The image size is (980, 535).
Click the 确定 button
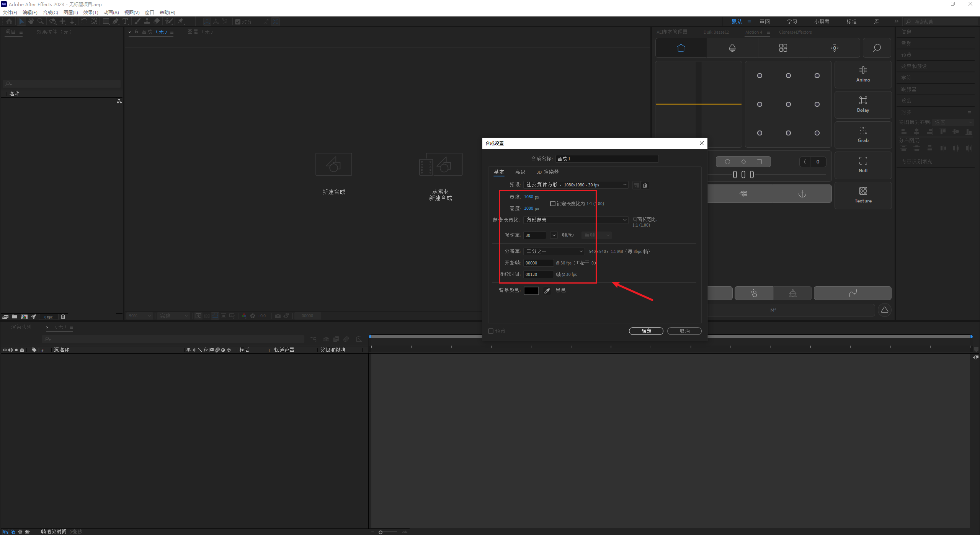[646, 331]
